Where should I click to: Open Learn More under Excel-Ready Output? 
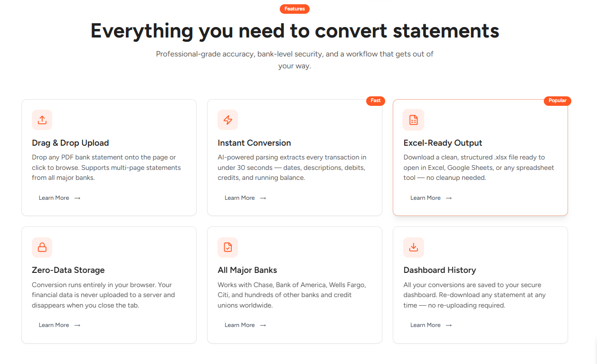point(426,198)
